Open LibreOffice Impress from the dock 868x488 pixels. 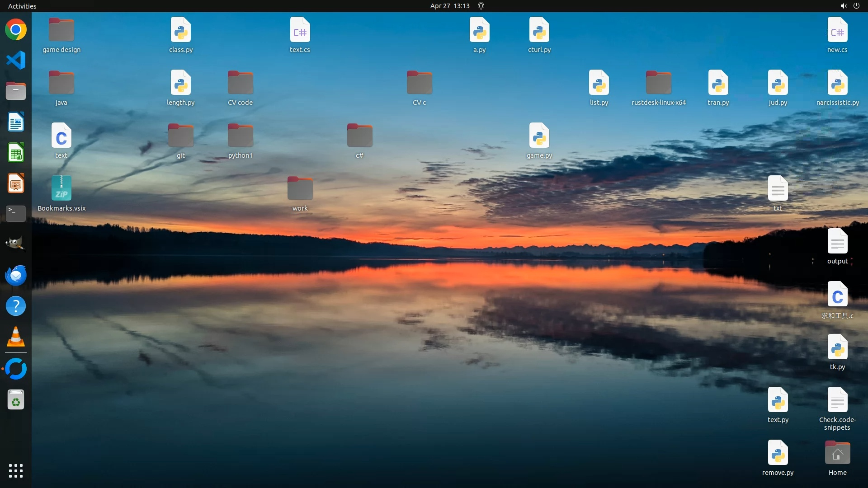[16, 183]
